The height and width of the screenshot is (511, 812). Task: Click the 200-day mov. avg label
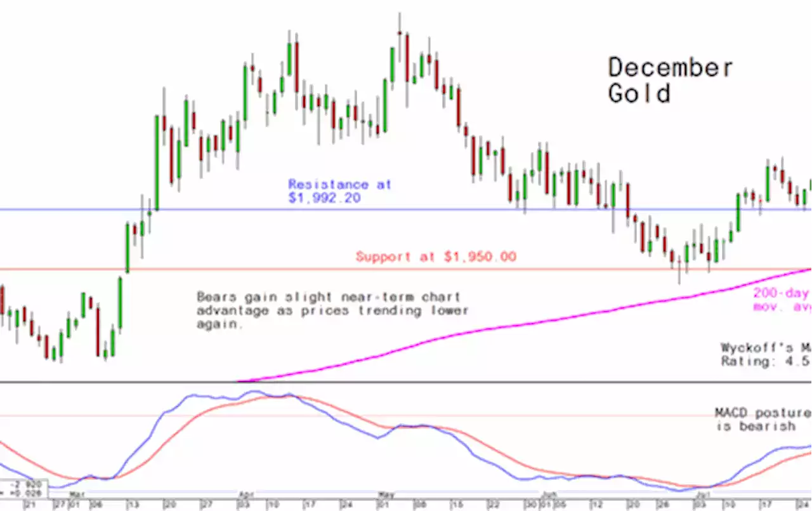pyautogui.click(x=782, y=300)
